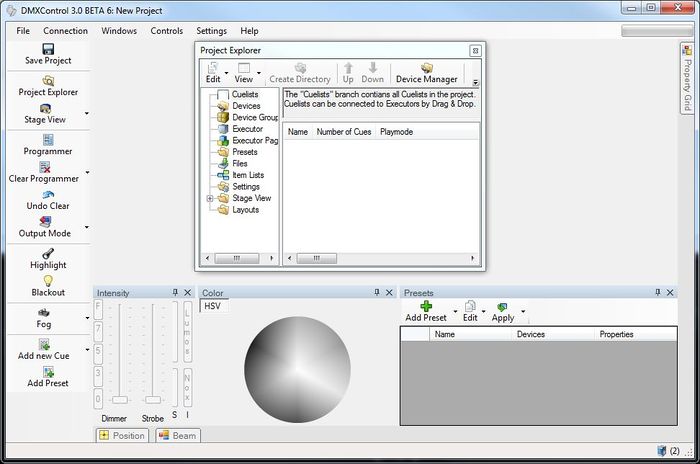Switch to the Beam tab

coord(178,435)
